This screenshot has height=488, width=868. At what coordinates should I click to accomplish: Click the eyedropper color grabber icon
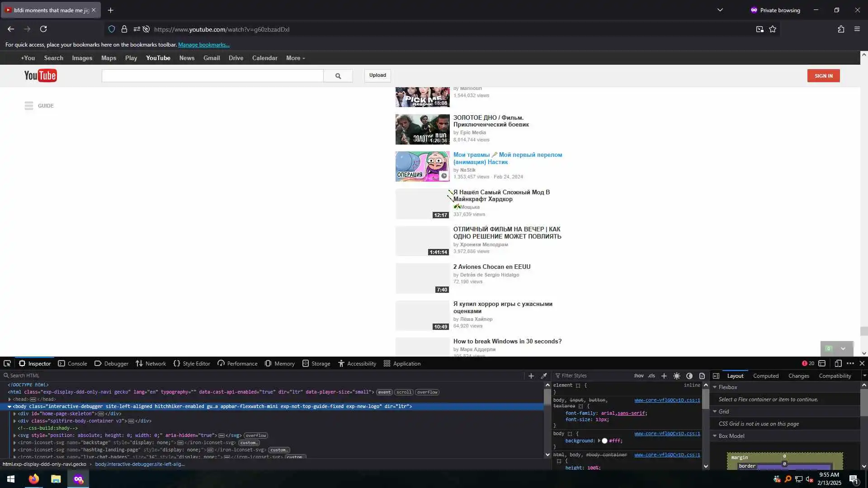click(544, 375)
